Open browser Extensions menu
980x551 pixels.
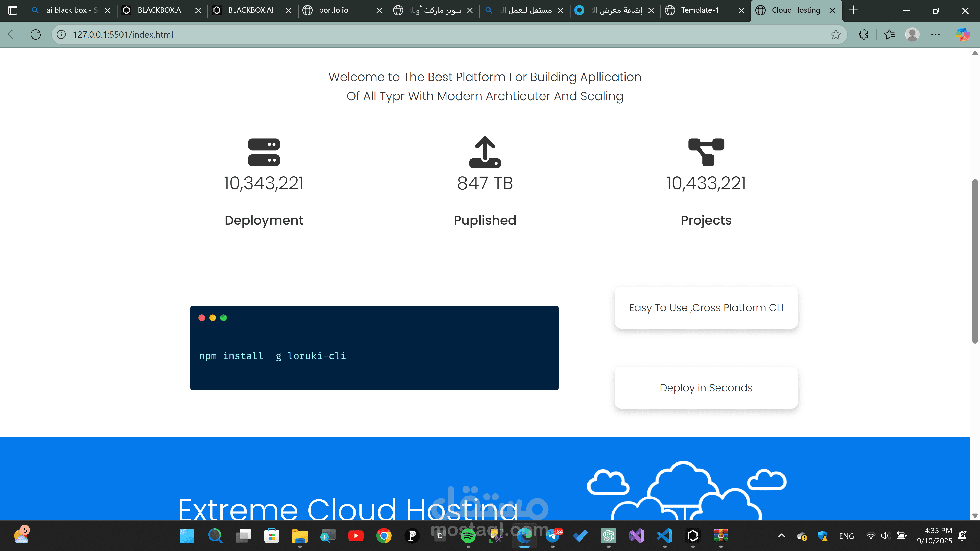click(863, 35)
